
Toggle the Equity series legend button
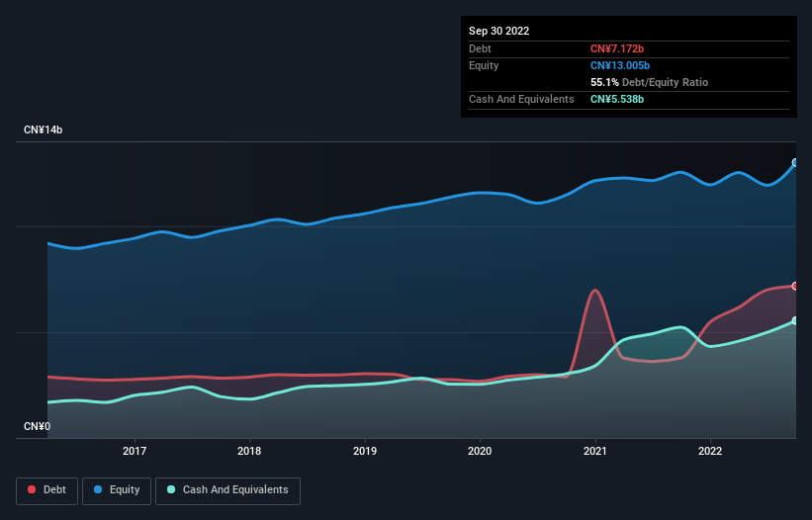tap(117, 490)
